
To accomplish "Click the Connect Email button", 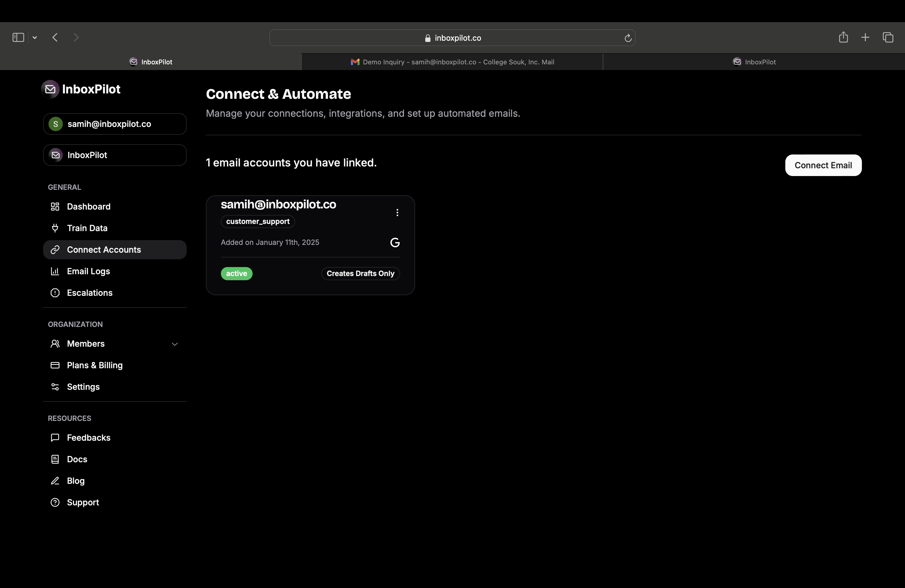I will (823, 166).
